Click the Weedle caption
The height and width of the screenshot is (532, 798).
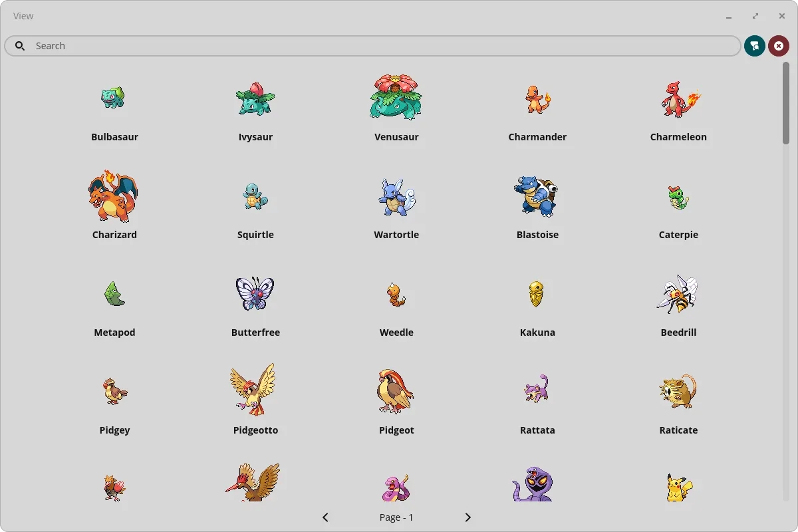point(396,332)
